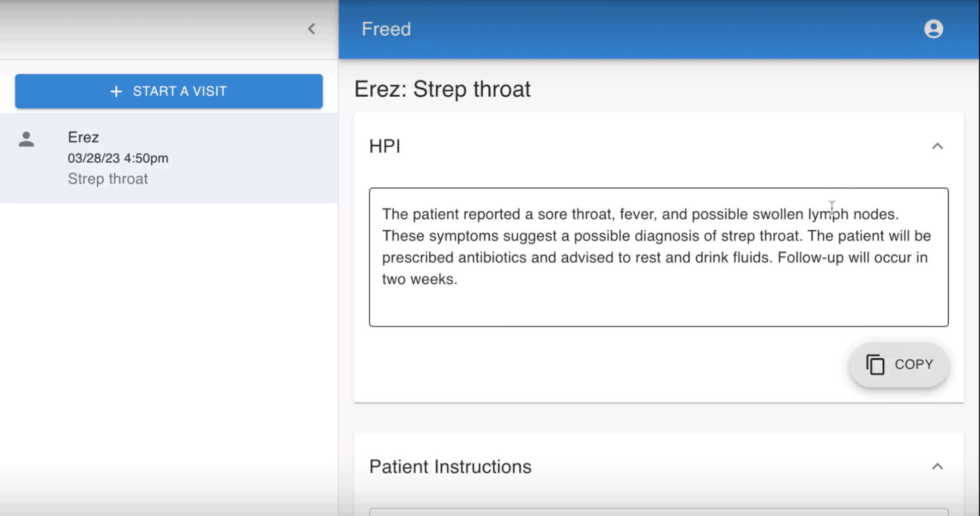Collapse the HPI section chevron
The image size is (980, 516).
coord(937,146)
